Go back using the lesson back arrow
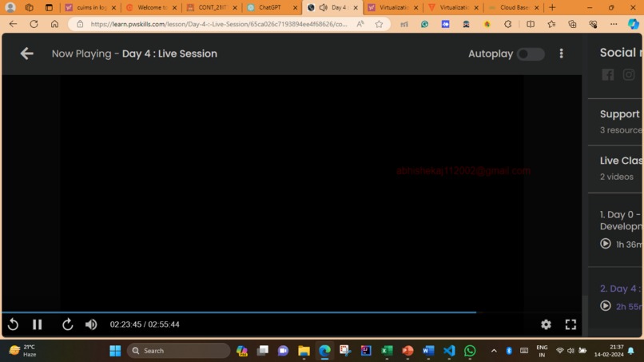Screen dimensions: 644x362 (26, 54)
